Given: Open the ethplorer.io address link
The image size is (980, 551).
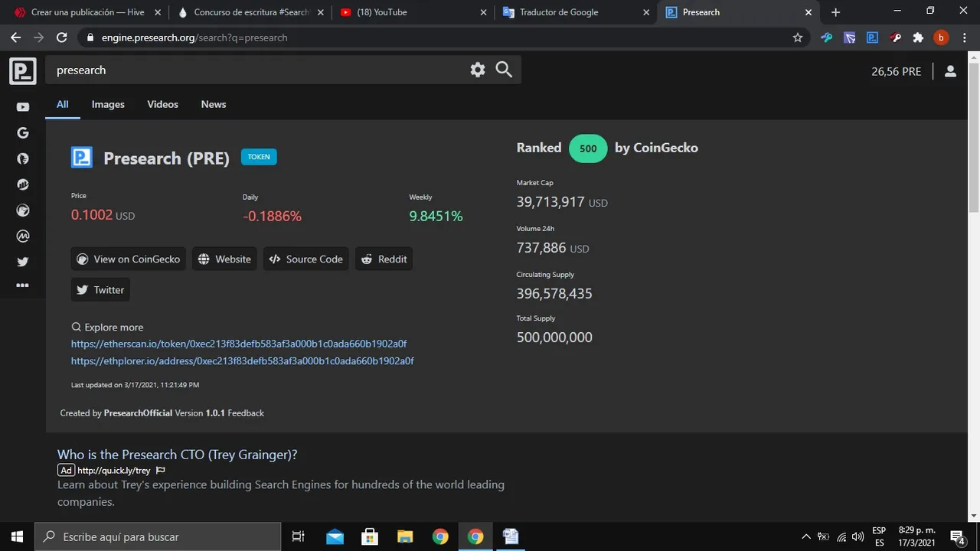Looking at the screenshot, I should (x=243, y=360).
